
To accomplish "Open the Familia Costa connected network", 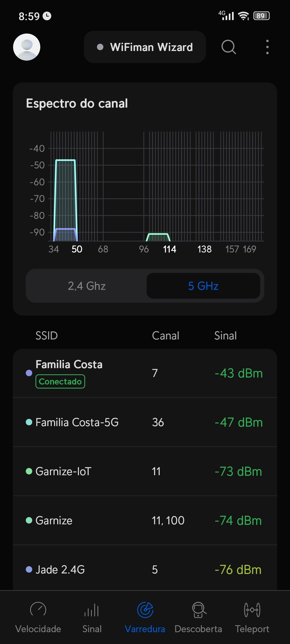I will pyautogui.click(x=145, y=373).
